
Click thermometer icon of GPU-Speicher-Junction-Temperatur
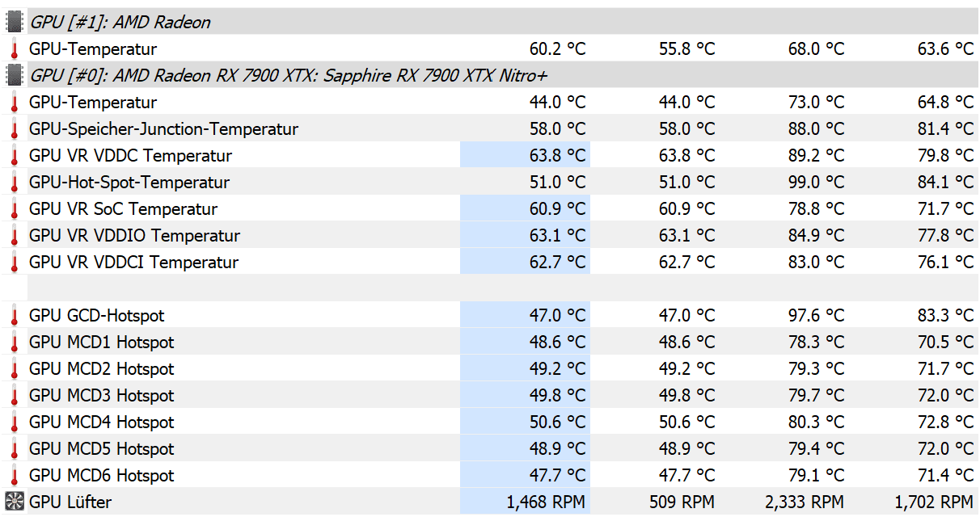(15, 129)
